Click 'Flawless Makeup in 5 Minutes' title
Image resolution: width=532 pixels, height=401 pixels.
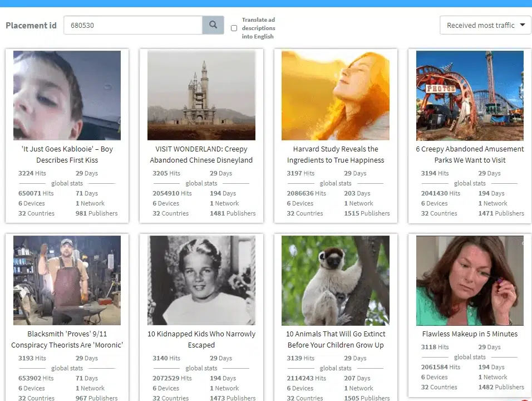coord(470,334)
